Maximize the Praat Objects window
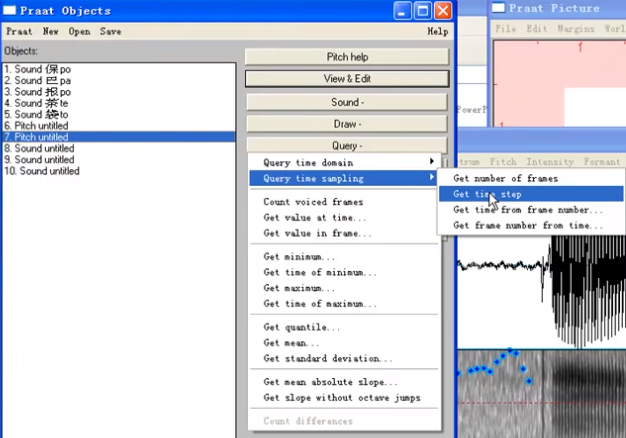626x438 pixels. 422,11
